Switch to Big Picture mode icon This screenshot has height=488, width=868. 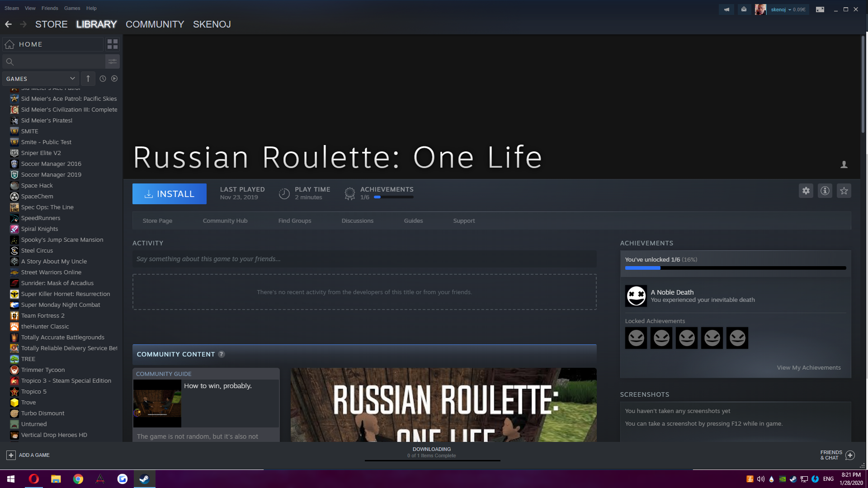click(x=820, y=9)
